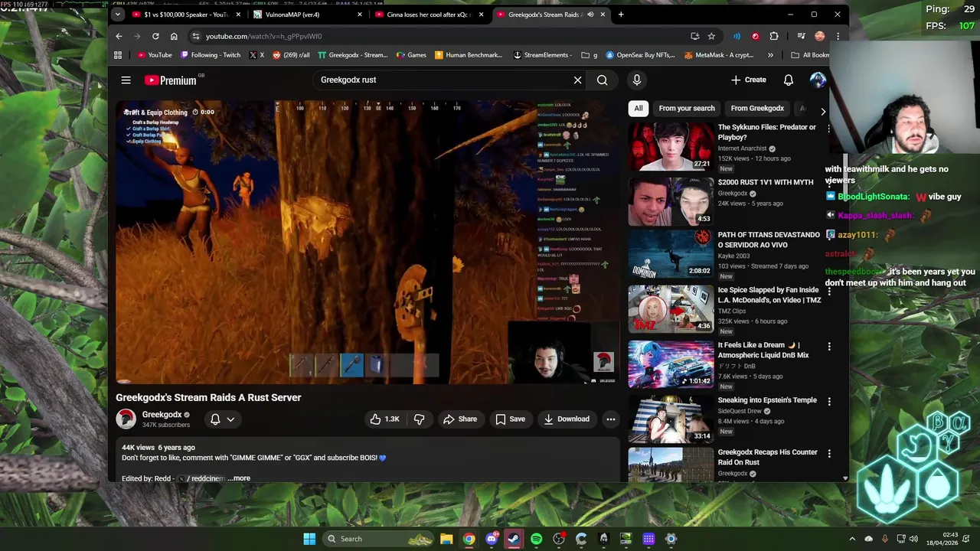The height and width of the screenshot is (551, 980).
Task: Open the tab search dropdown arrow
Action: tap(117, 15)
